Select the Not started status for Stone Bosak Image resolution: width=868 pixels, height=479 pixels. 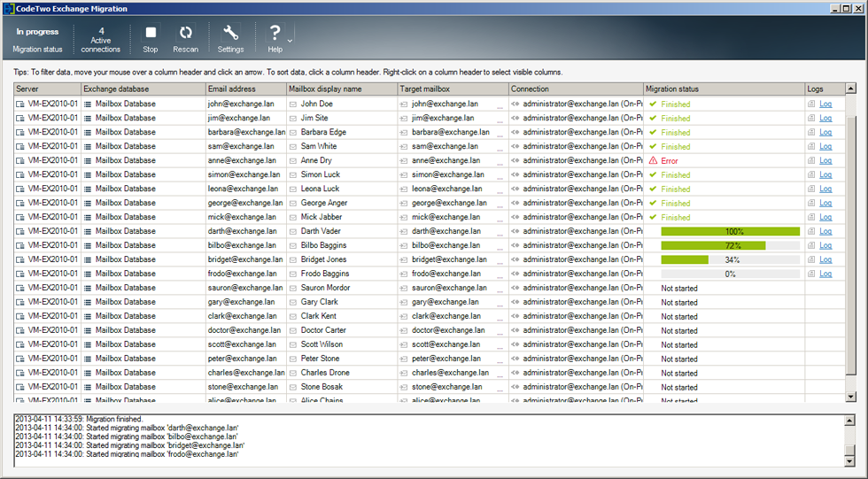(x=679, y=387)
